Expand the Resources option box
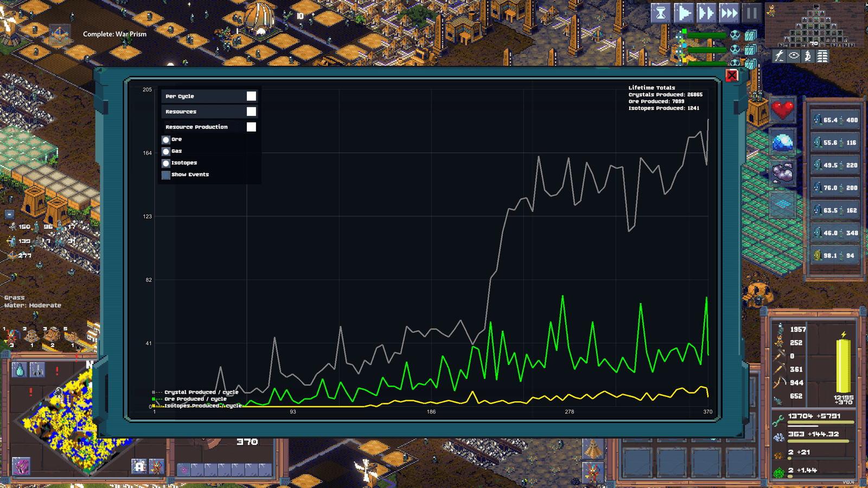 209,111
